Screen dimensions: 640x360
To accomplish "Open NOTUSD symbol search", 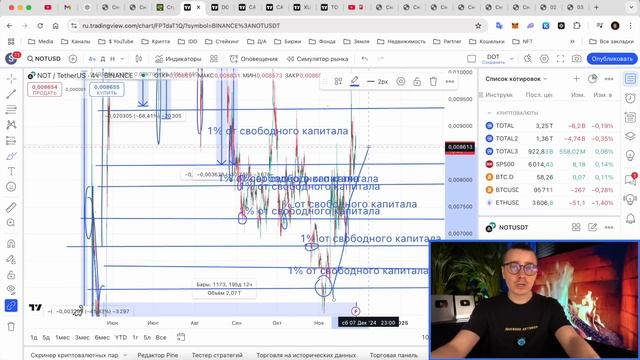I will [44, 59].
